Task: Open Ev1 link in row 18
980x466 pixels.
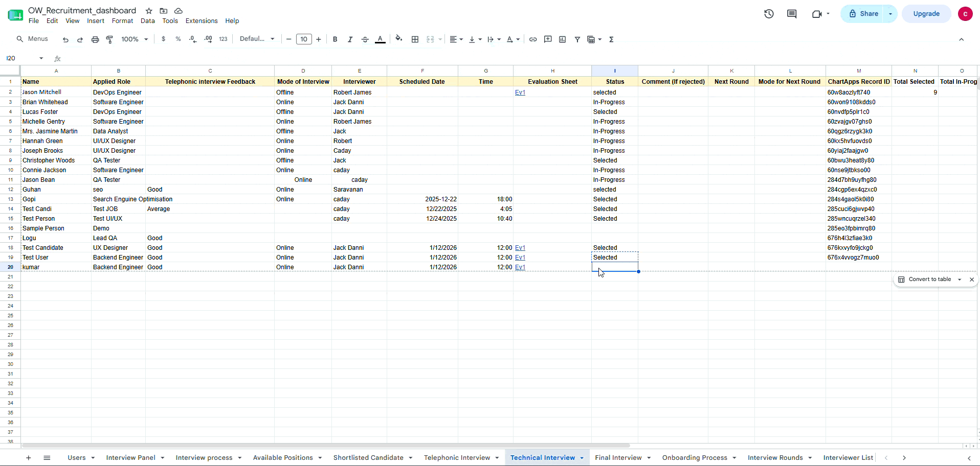Action: point(520,248)
